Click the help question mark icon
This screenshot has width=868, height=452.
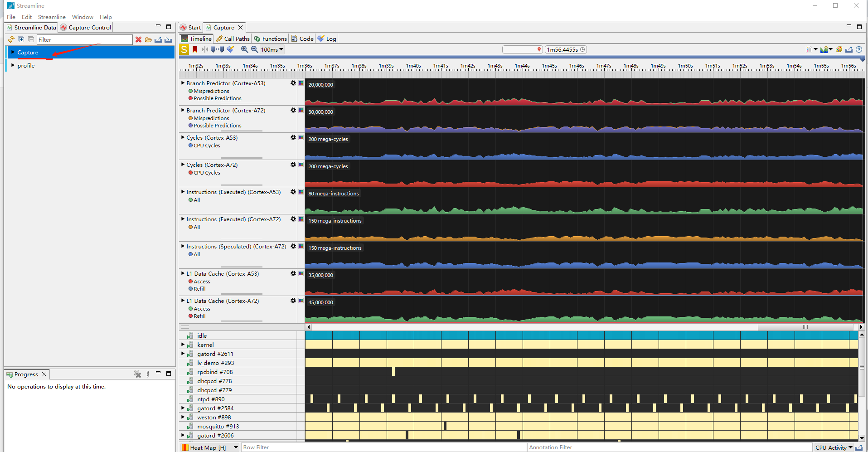[859, 49]
